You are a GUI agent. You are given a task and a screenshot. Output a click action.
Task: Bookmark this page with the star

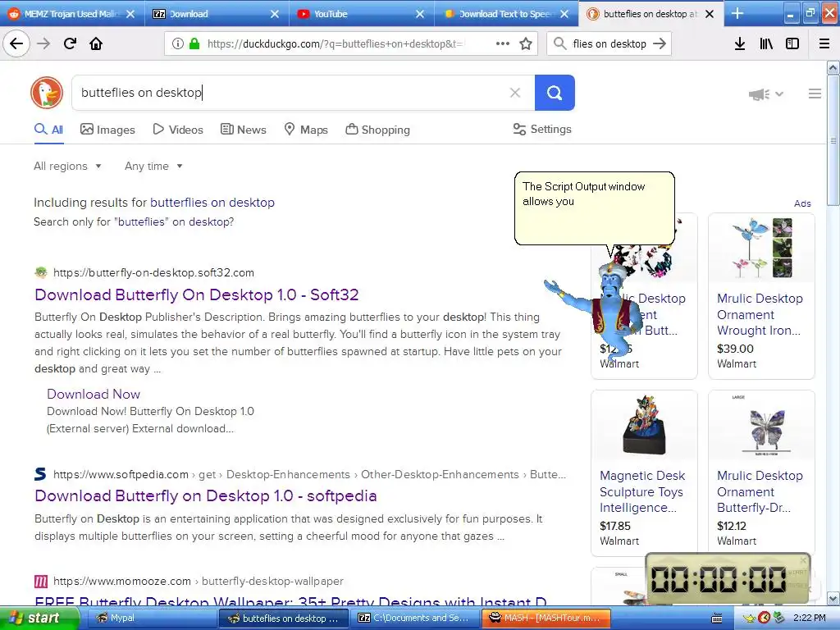[x=526, y=43]
